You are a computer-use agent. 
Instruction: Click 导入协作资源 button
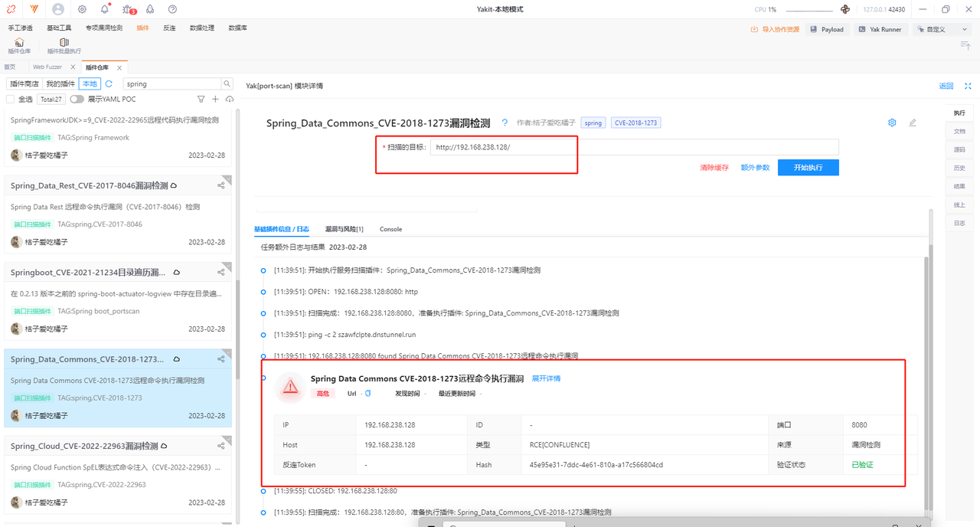775,29
